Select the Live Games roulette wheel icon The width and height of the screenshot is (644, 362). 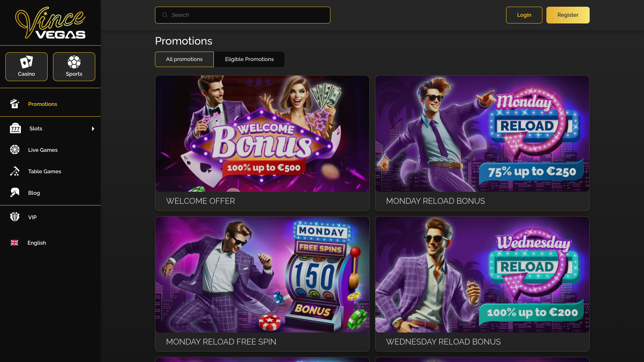pos(15,150)
